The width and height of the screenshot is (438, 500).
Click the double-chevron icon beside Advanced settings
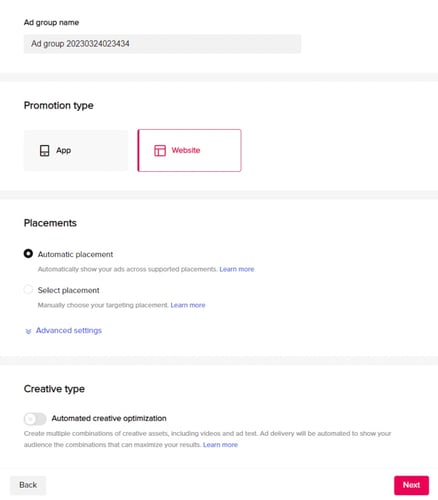coord(28,331)
